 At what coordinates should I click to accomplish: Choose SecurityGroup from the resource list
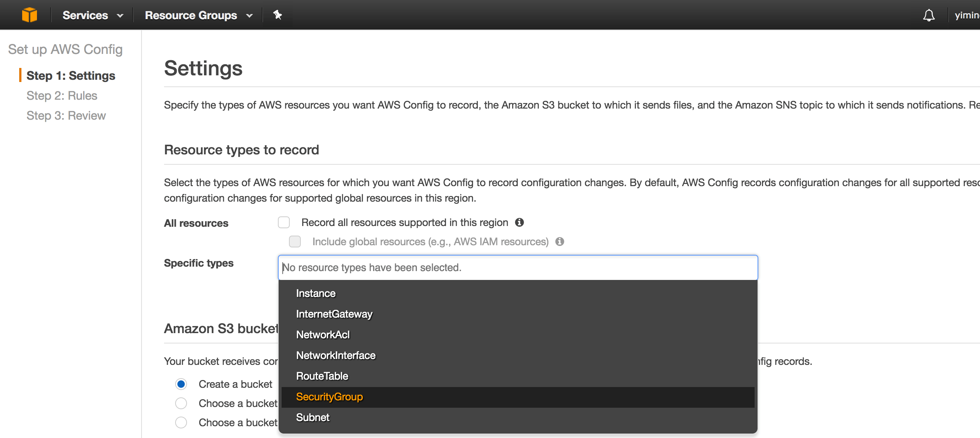point(330,397)
